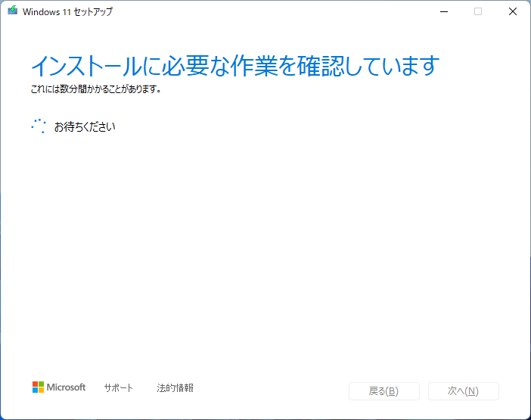Click the heading インストールに必要な作業を確認しています
The width and height of the screenshot is (531, 420).
(x=235, y=65)
